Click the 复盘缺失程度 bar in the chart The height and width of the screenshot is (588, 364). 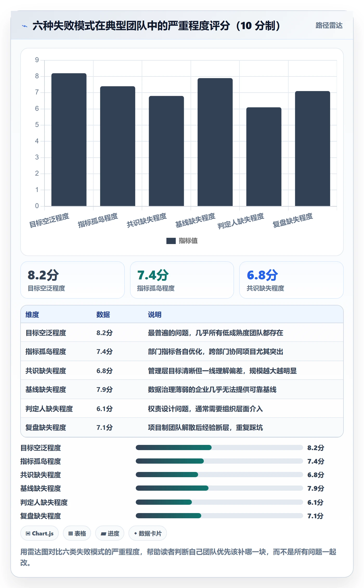(x=313, y=149)
